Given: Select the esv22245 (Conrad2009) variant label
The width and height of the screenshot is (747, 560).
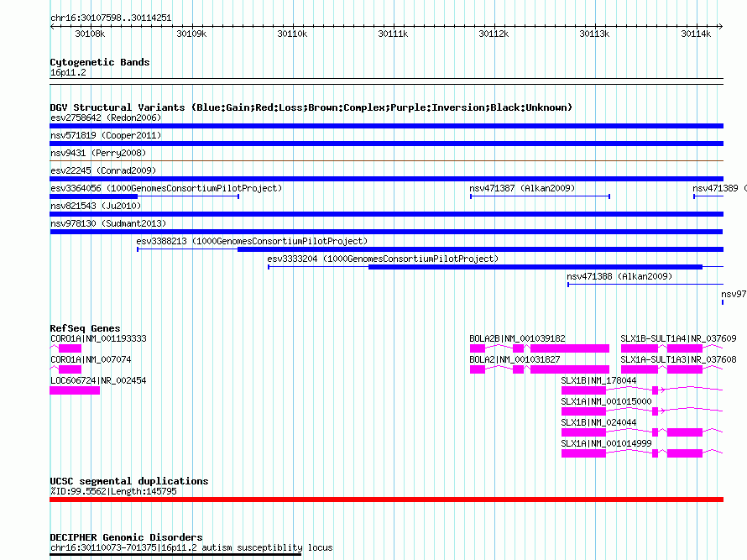Looking at the screenshot, I should [103, 170].
